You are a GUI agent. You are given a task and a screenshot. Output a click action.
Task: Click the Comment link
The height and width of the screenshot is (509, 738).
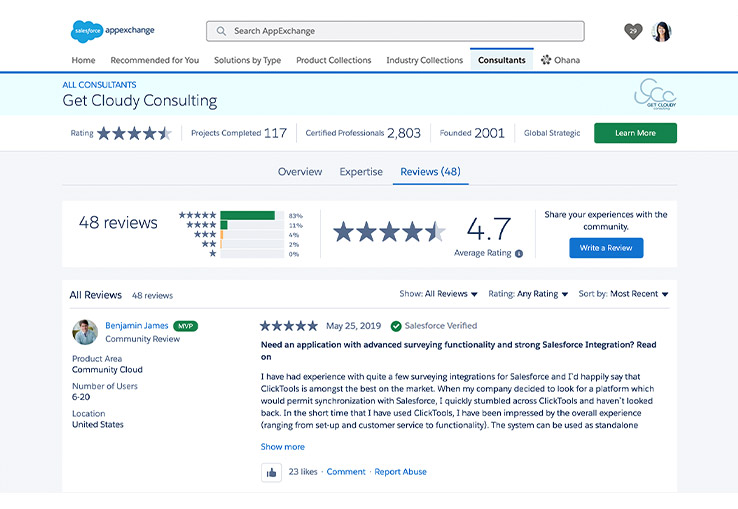(x=346, y=472)
